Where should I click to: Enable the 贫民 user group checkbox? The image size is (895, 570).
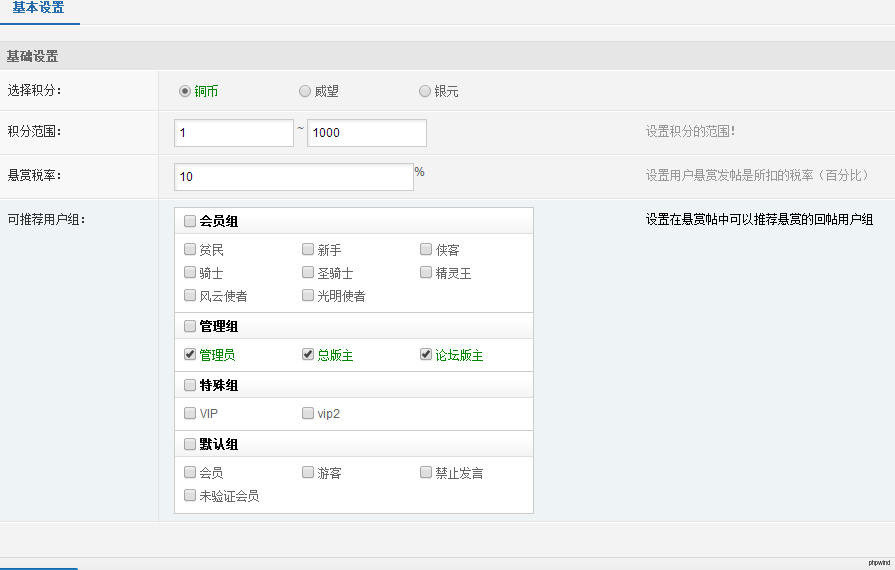click(190, 250)
